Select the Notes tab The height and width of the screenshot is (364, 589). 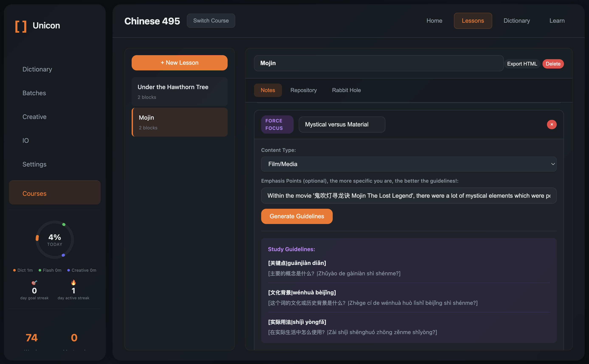coord(268,90)
